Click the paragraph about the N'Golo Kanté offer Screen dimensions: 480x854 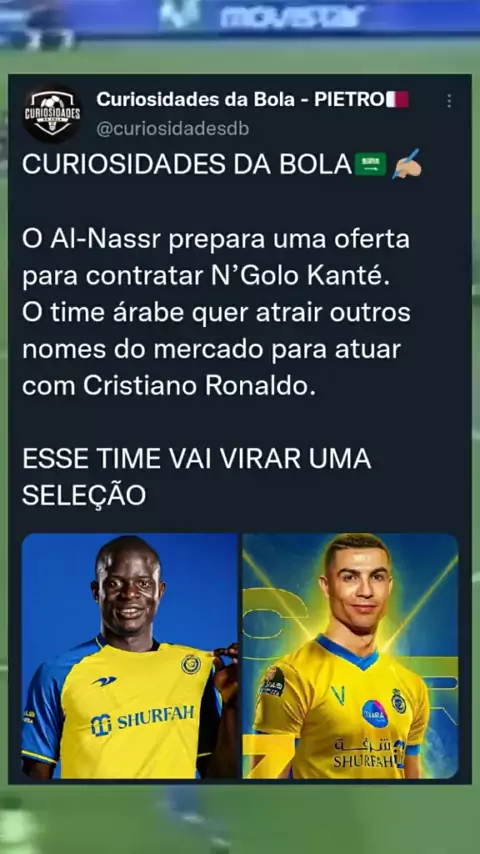coord(216,313)
